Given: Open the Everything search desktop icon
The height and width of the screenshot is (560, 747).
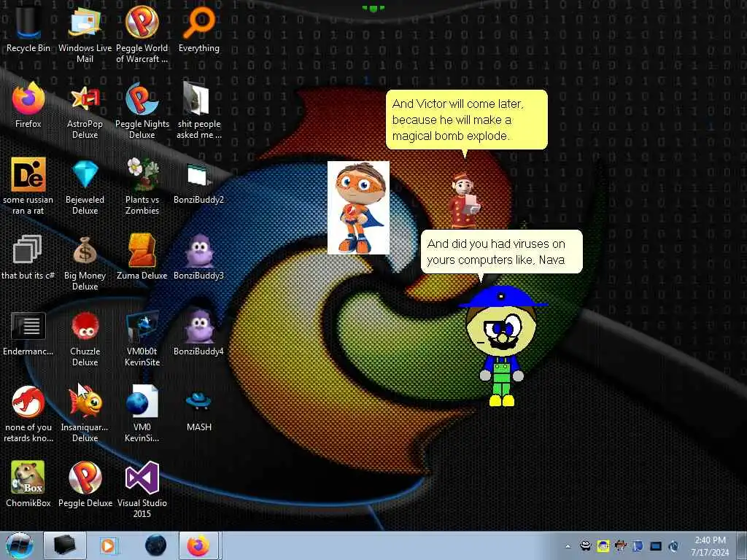Looking at the screenshot, I should 199,29.
